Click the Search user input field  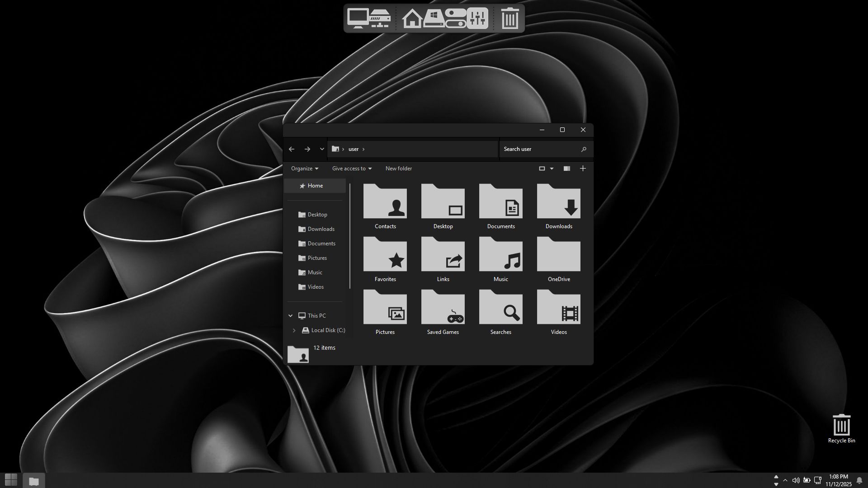[x=540, y=149]
